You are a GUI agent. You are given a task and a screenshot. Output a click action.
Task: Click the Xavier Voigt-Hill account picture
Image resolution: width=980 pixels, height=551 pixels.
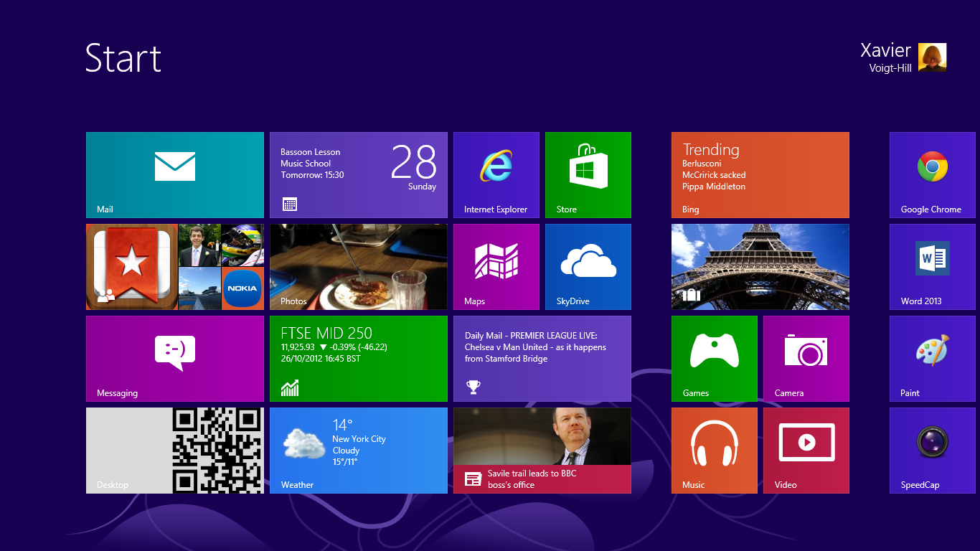(x=932, y=57)
